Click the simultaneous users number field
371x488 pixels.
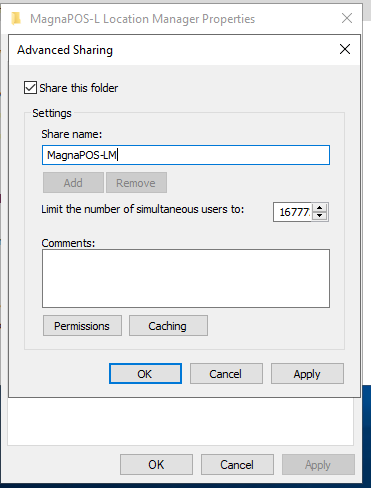(293, 212)
